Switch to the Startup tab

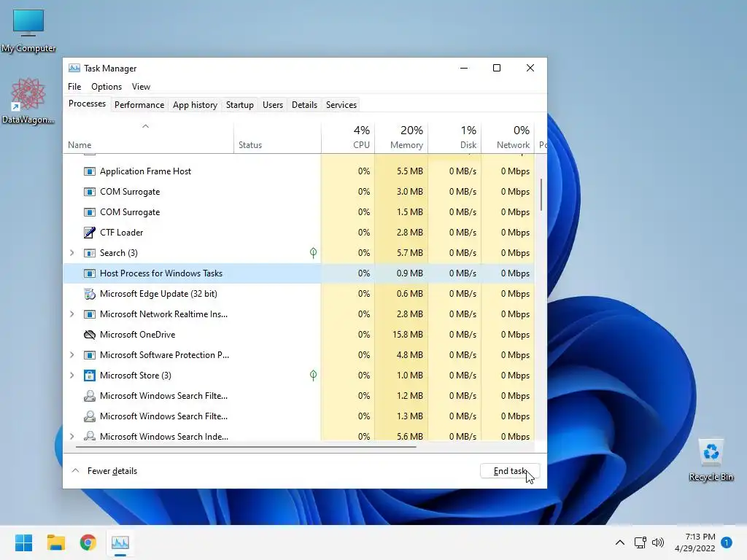click(239, 105)
